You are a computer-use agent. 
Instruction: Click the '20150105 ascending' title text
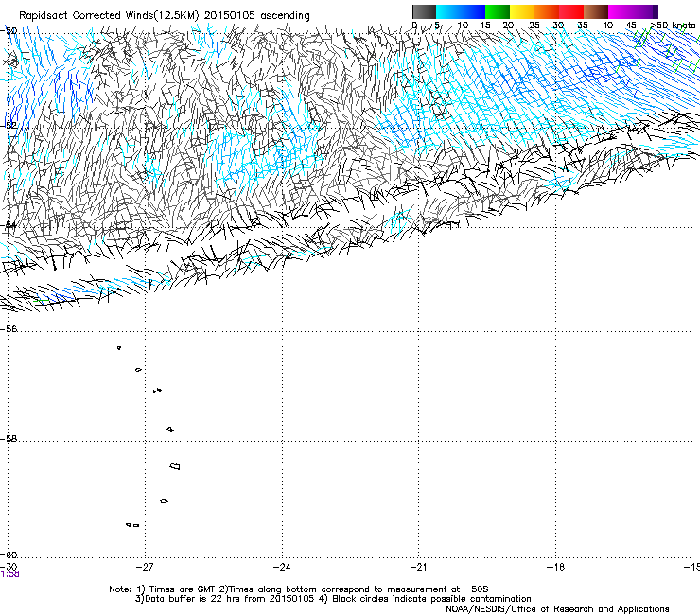[x=256, y=16]
